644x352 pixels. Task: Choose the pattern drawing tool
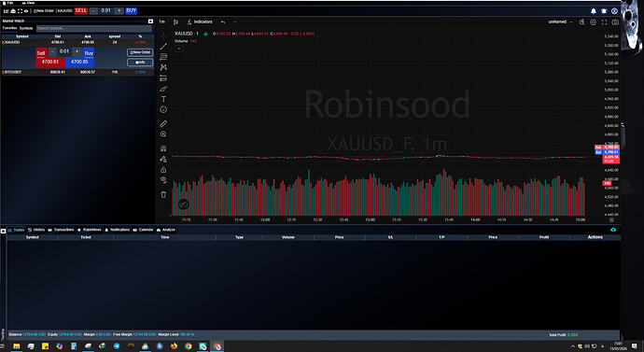tap(163, 67)
